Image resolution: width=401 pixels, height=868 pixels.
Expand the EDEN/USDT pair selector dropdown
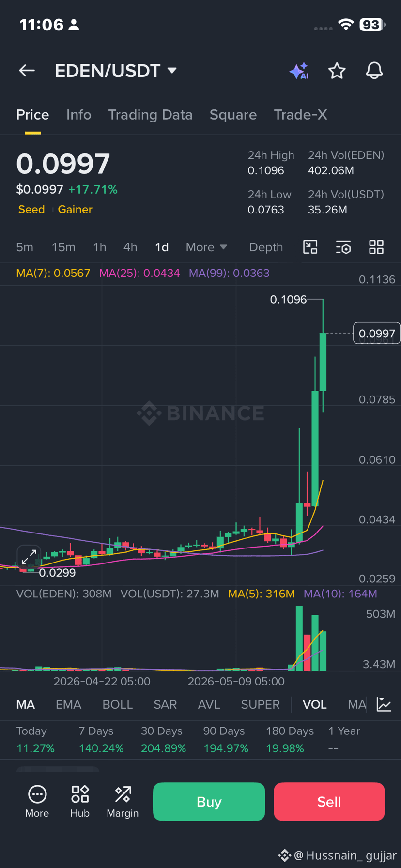[172, 71]
